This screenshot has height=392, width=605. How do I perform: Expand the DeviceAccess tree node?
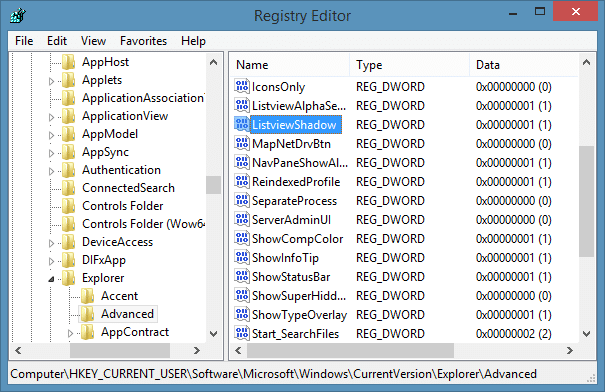coord(51,243)
